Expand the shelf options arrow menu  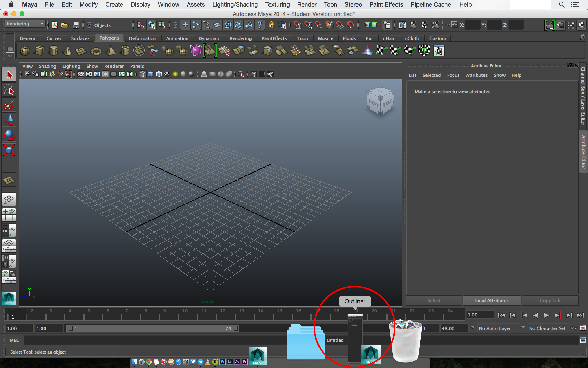[10, 56]
